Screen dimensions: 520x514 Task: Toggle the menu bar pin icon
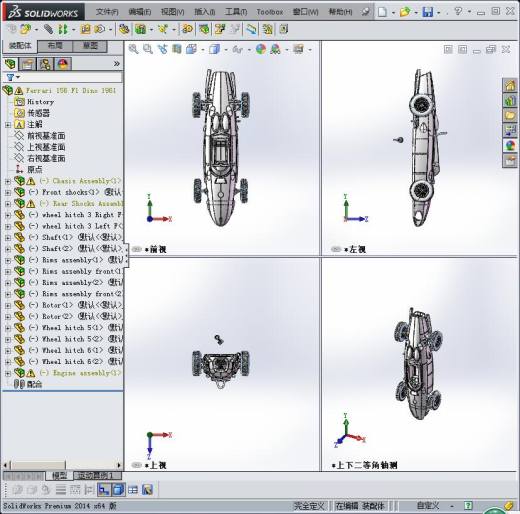click(x=366, y=12)
